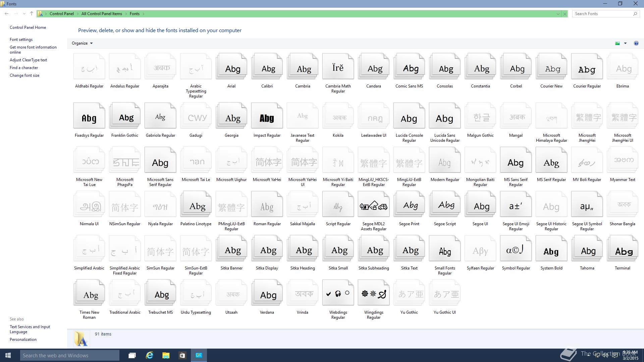644x362 pixels.
Task: Open the Find a character link
Action: point(24,68)
